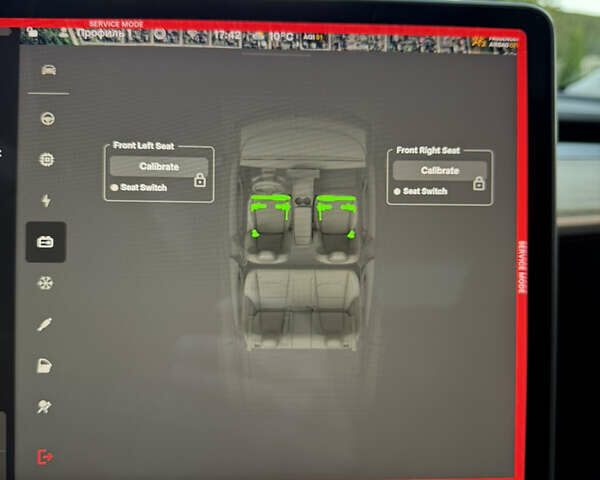The width and height of the screenshot is (600, 480).
Task: Open the door closures sidebar icon
Action: click(45, 366)
